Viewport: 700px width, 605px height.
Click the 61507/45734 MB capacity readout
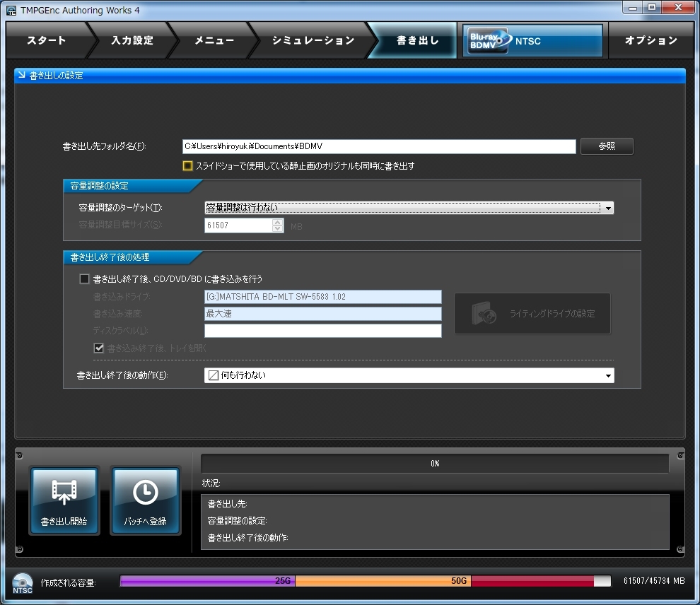click(654, 581)
